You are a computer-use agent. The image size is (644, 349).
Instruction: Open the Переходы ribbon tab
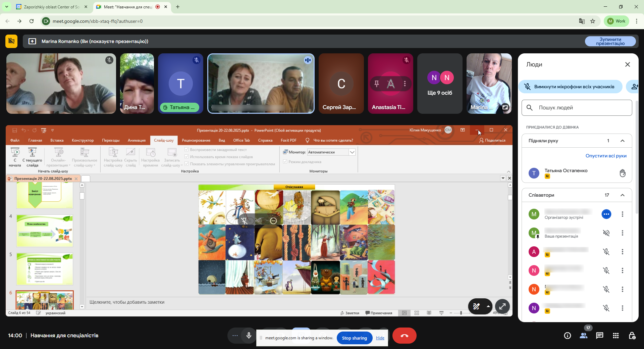tap(111, 140)
